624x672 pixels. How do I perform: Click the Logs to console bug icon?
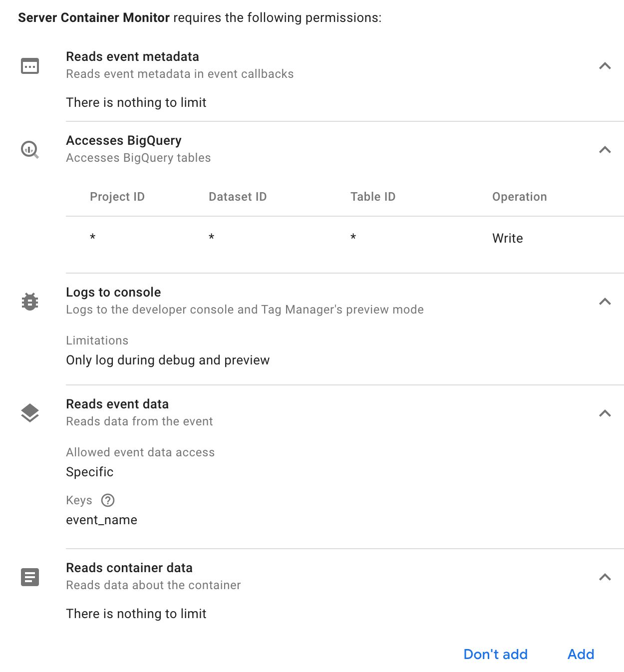[30, 302]
